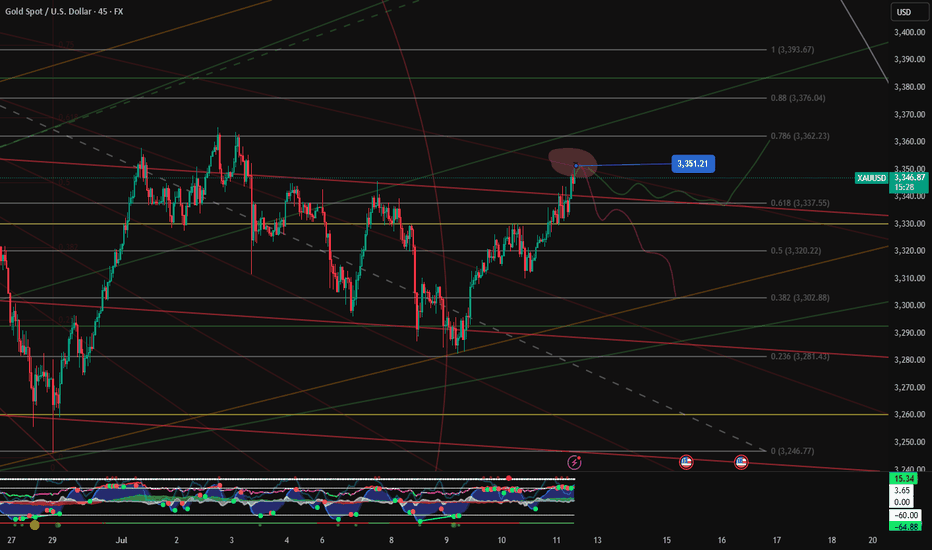Click the 3,360.00 price axis label
Image resolution: width=932 pixels, height=550 pixels.
pos(909,142)
